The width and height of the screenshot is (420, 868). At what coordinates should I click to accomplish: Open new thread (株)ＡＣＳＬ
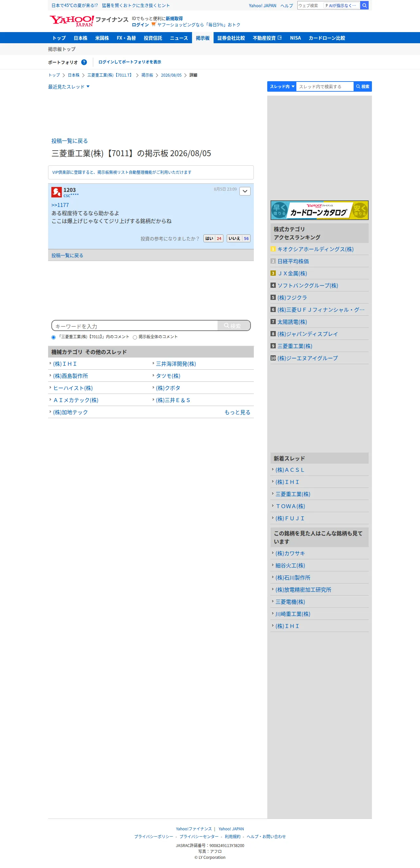point(290,470)
